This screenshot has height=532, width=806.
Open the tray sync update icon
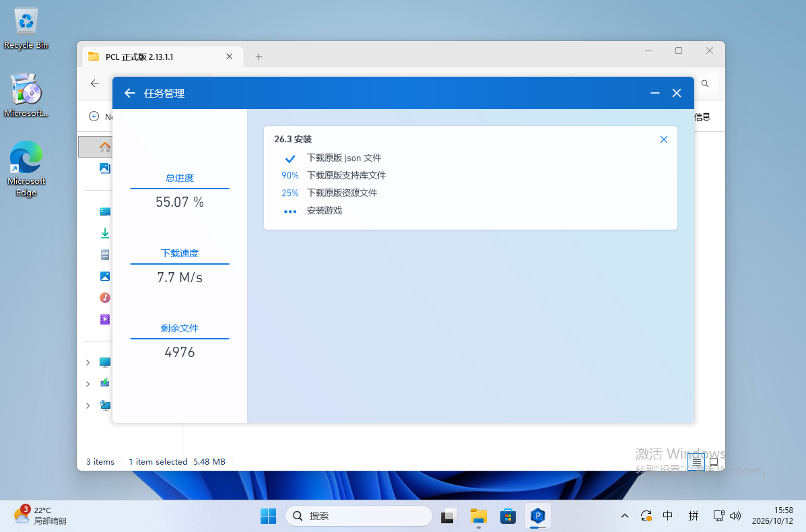[646, 516]
